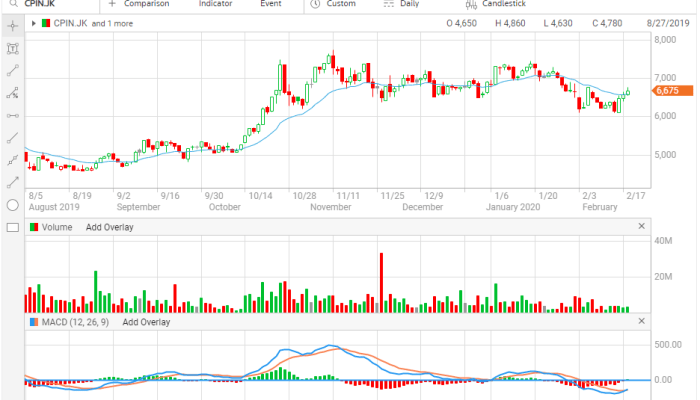Select the rectangle shape tool
Image resolution: width=700 pixels, height=400 pixels.
[12, 227]
